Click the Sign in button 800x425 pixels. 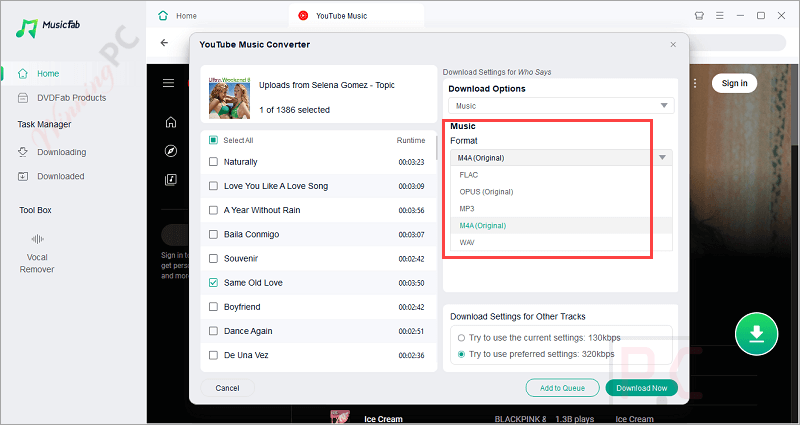(734, 83)
